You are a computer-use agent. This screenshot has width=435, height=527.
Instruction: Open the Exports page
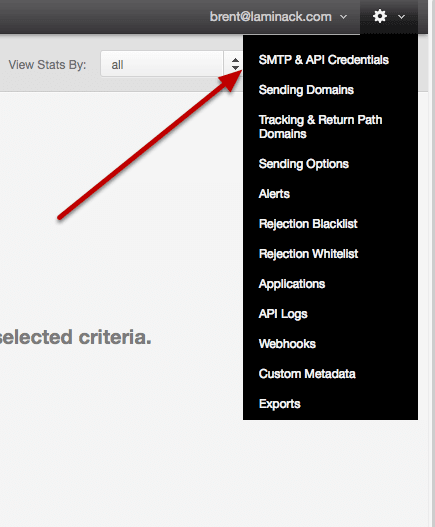(x=279, y=404)
